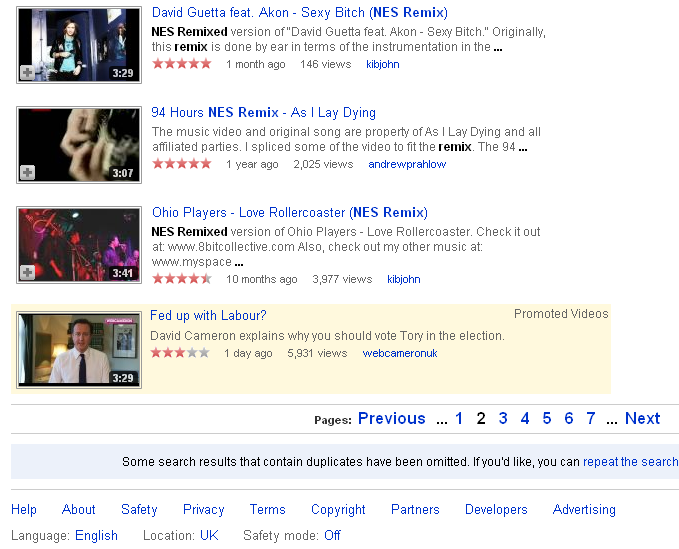Click the repeat the search link
This screenshot has height=549, width=679.
(630, 462)
